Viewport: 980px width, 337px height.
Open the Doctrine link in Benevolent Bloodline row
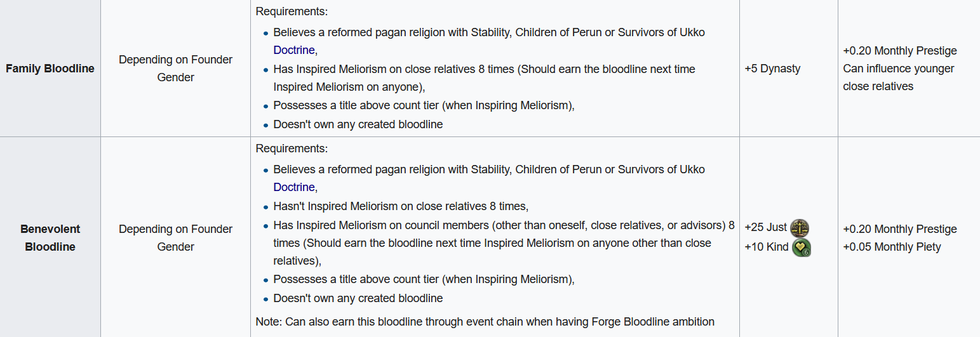click(x=294, y=187)
